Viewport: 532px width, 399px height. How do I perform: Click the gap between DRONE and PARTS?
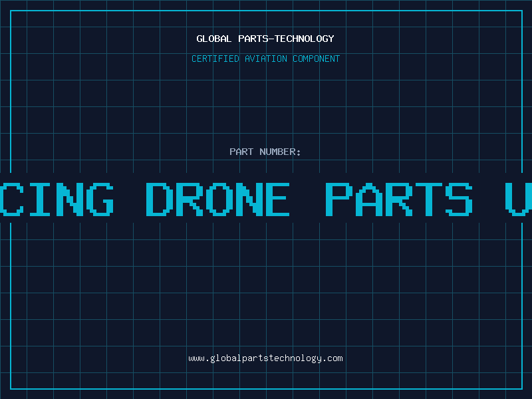coord(307,199)
